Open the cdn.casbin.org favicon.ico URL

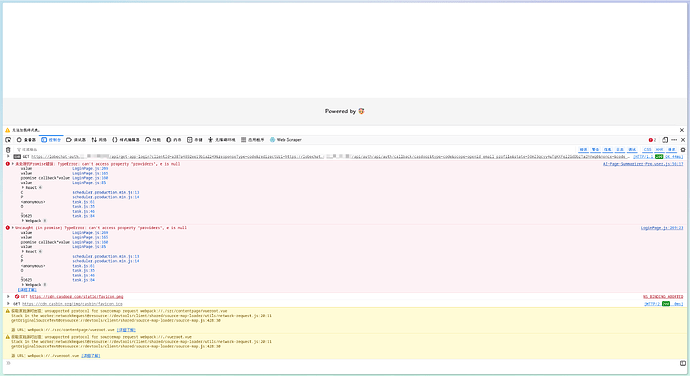[72, 304]
